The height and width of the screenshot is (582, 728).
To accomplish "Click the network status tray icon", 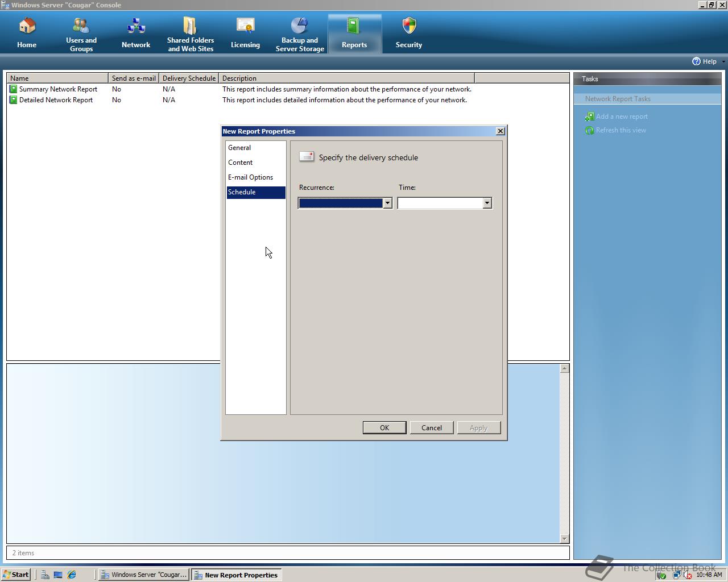I will [x=676, y=575].
